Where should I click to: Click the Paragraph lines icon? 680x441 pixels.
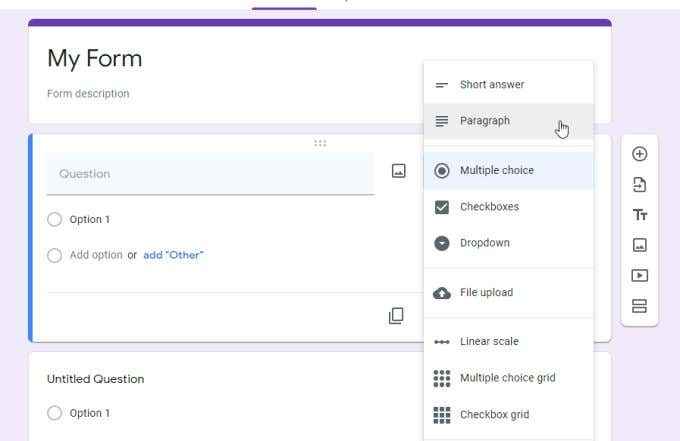tap(441, 121)
